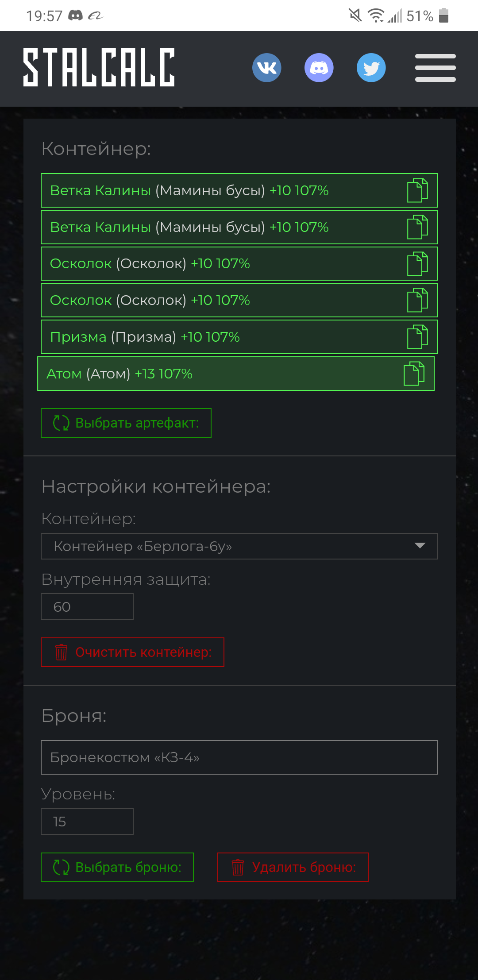Expand the Контейнер «Берлога-6у» dropdown
478x980 pixels.
click(239, 546)
